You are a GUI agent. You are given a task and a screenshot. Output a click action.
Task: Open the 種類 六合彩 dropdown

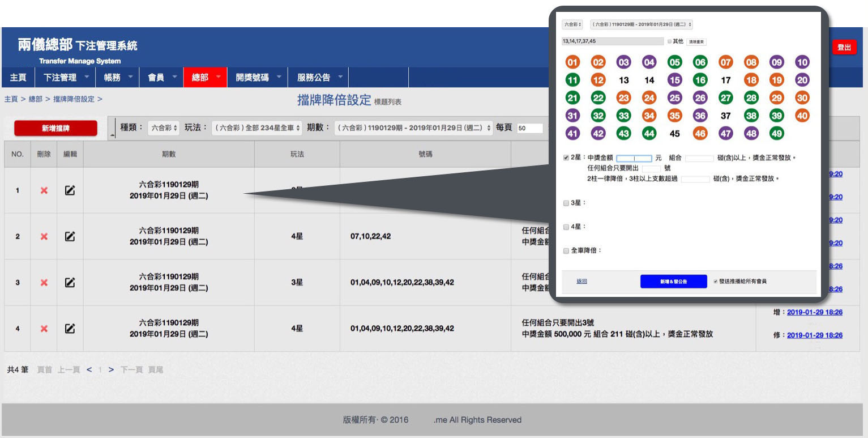pyautogui.click(x=164, y=128)
